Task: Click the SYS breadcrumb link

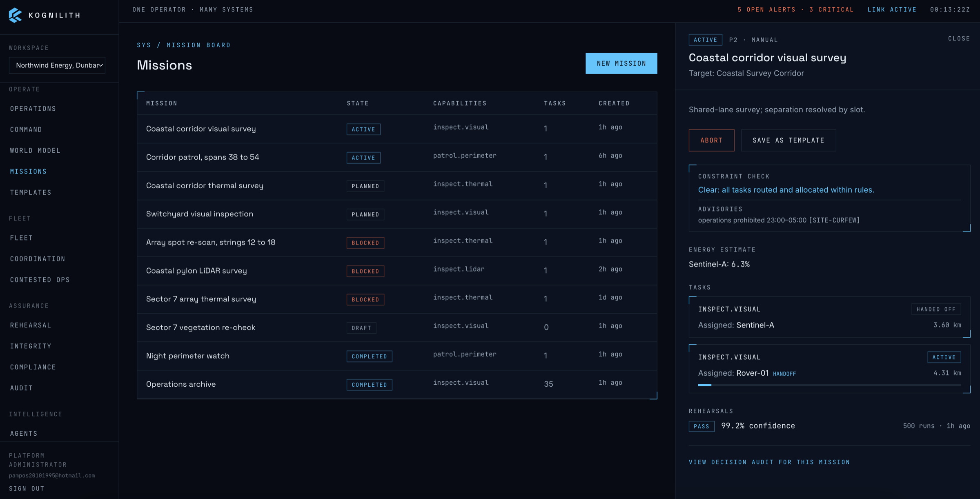Action: [144, 45]
